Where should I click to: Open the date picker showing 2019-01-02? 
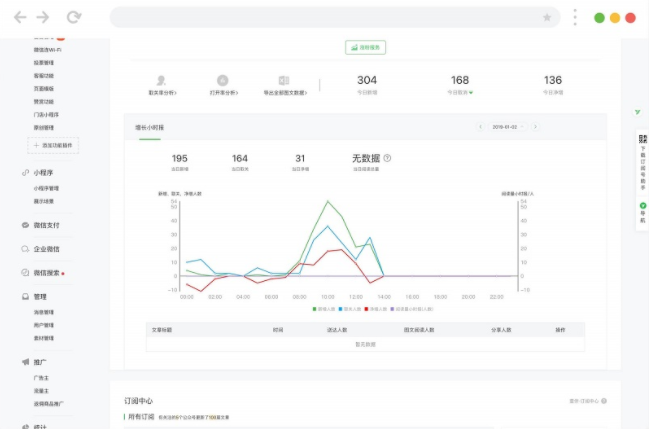pyautogui.click(x=507, y=127)
